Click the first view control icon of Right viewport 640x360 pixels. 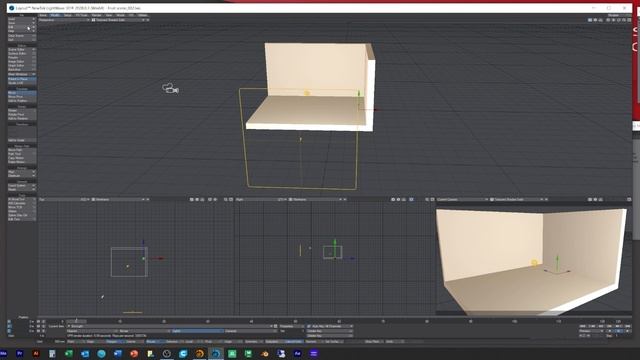(393, 200)
